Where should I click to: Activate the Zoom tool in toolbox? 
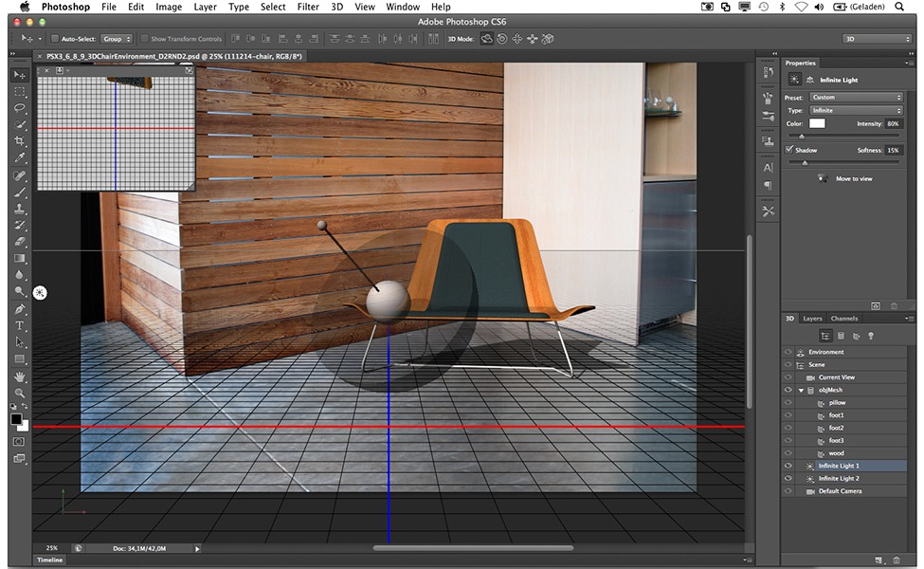pos(20,393)
